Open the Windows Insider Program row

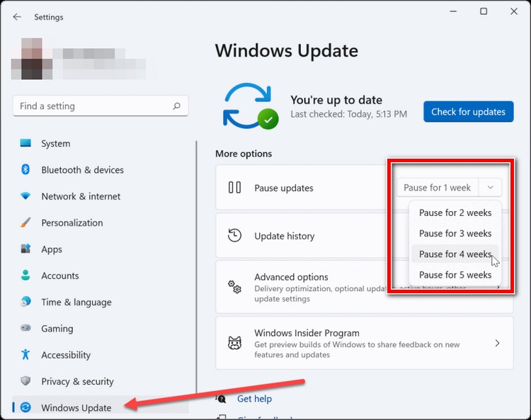pyautogui.click(x=365, y=343)
